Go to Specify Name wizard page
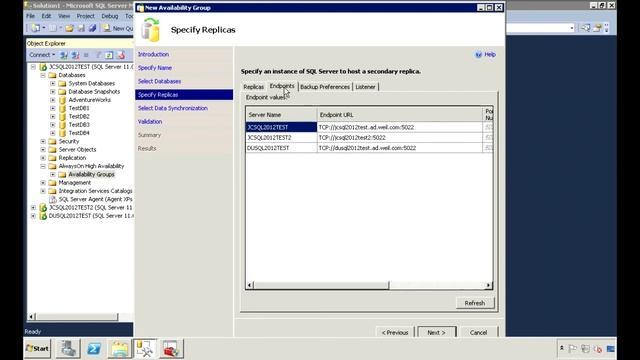Viewport: 640px width, 360px height. point(155,68)
